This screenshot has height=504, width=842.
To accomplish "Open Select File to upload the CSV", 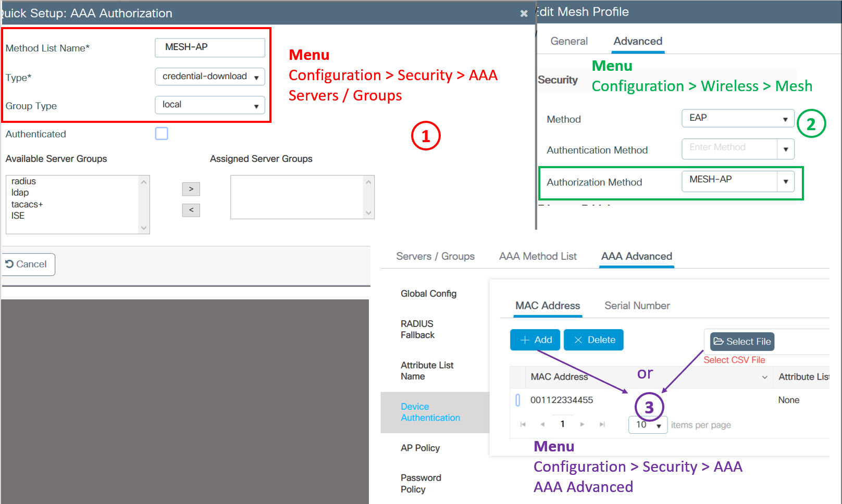I will pos(741,342).
